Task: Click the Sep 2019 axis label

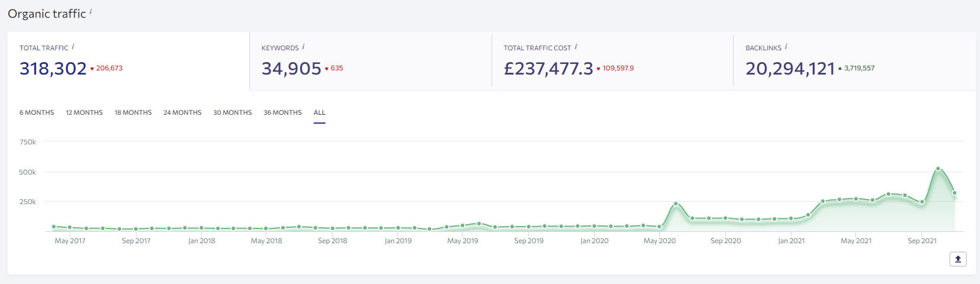Action: 529,241
